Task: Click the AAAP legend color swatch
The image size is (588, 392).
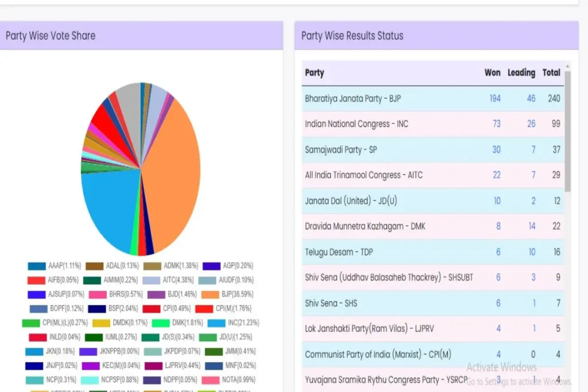Action: coord(37,266)
